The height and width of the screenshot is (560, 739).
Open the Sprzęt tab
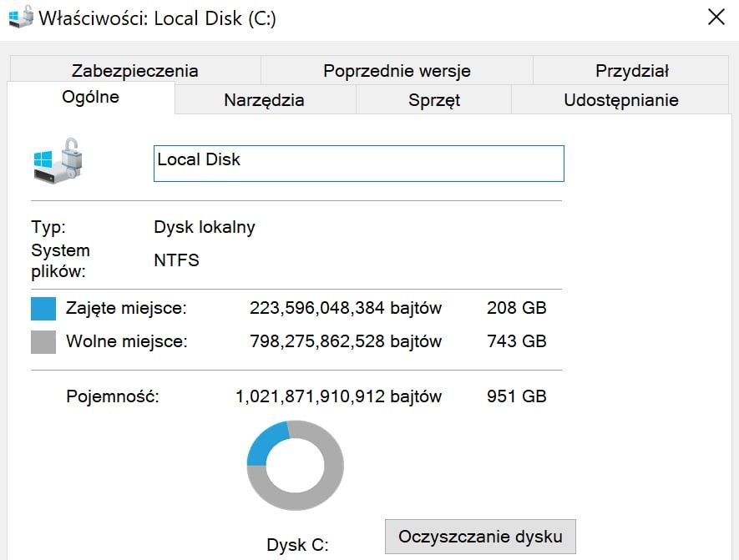pos(433,100)
